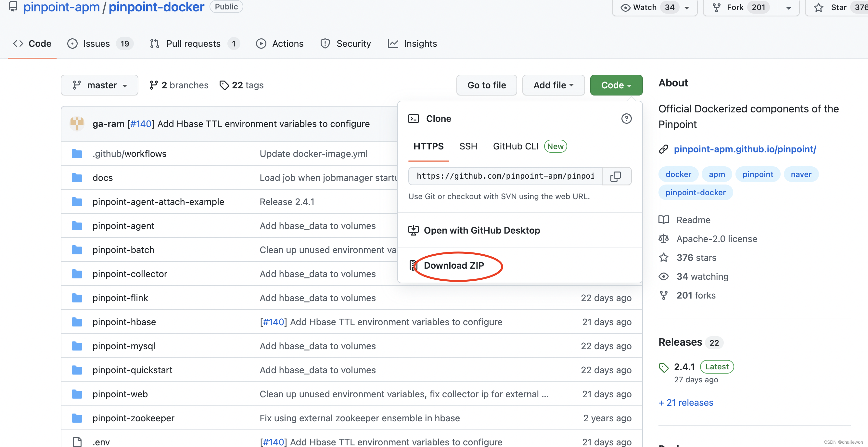Screen dimensions: 868x447
Task: Click the terminal icon next to Clone
Action: [414, 119]
